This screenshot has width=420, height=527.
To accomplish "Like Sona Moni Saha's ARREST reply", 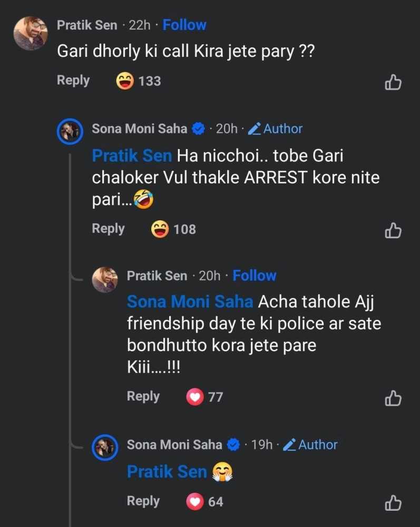I will pos(393,230).
